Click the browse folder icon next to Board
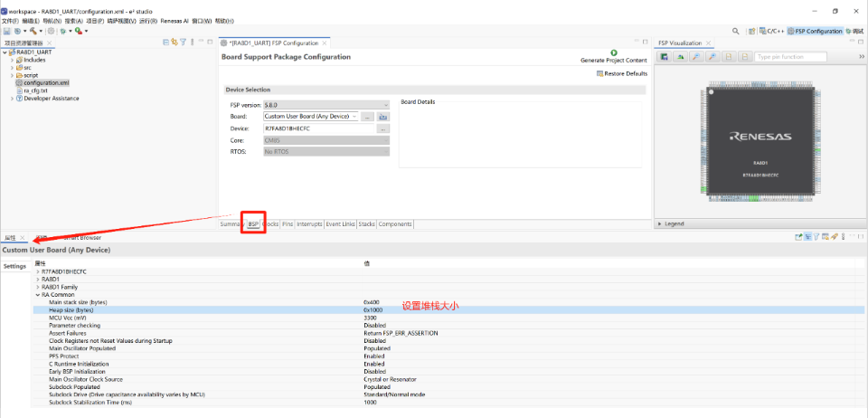This screenshot has width=868, height=418. point(383,117)
